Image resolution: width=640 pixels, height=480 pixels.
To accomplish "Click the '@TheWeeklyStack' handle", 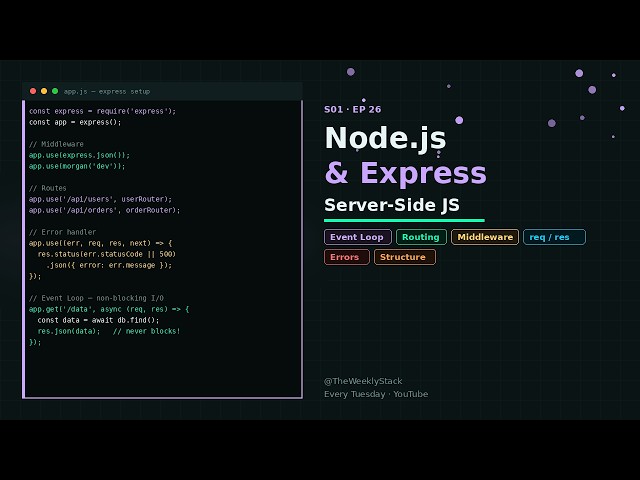I will (x=363, y=381).
